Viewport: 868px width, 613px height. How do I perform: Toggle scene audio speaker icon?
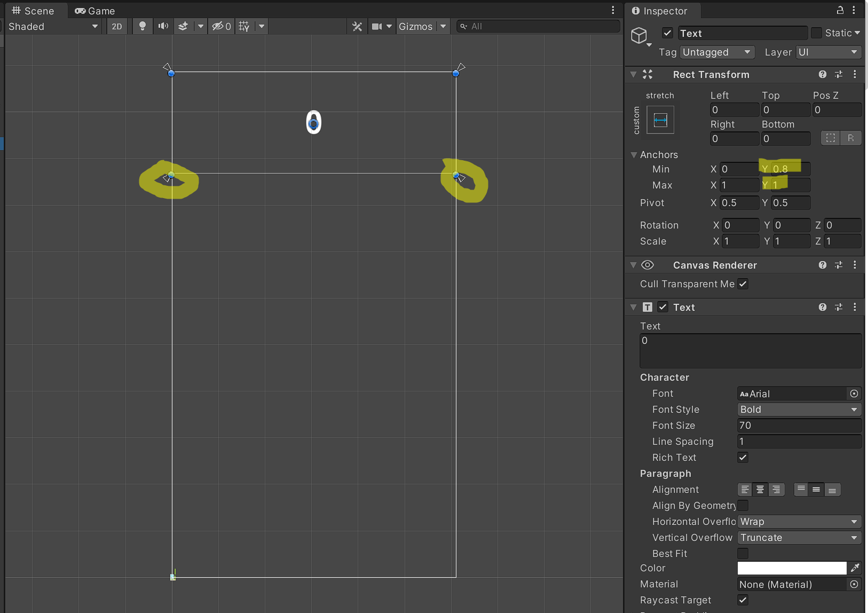(163, 26)
